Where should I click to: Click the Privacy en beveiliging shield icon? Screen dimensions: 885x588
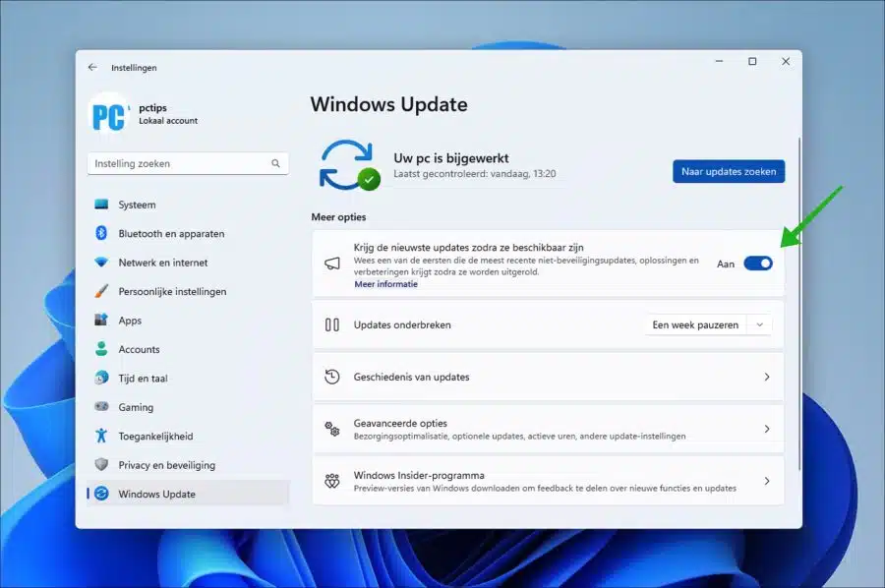click(101, 464)
